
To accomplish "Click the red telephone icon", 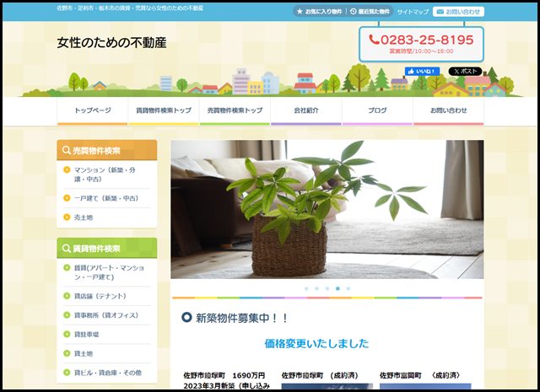I will click(x=374, y=40).
